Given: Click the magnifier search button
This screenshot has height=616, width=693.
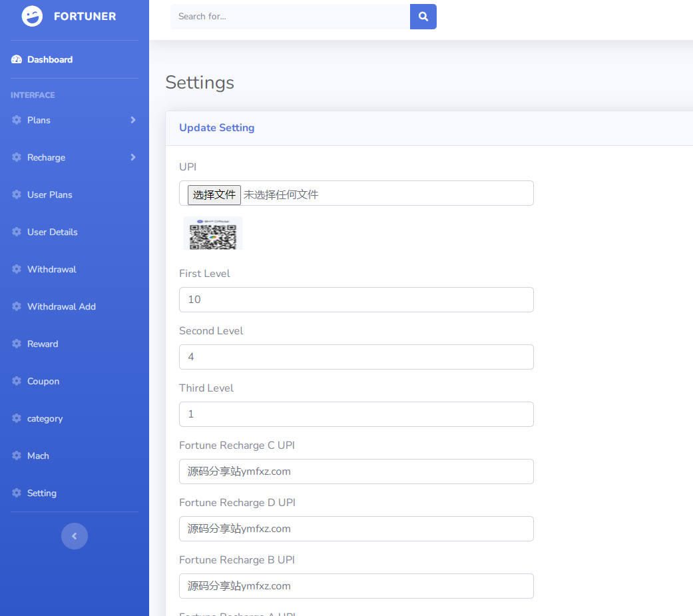Looking at the screenshot, I should [x=423, y=17].
